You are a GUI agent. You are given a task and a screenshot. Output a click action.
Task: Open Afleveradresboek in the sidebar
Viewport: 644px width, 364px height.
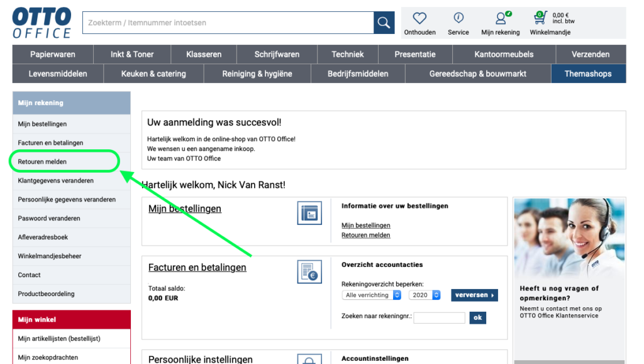click(72, 237)
